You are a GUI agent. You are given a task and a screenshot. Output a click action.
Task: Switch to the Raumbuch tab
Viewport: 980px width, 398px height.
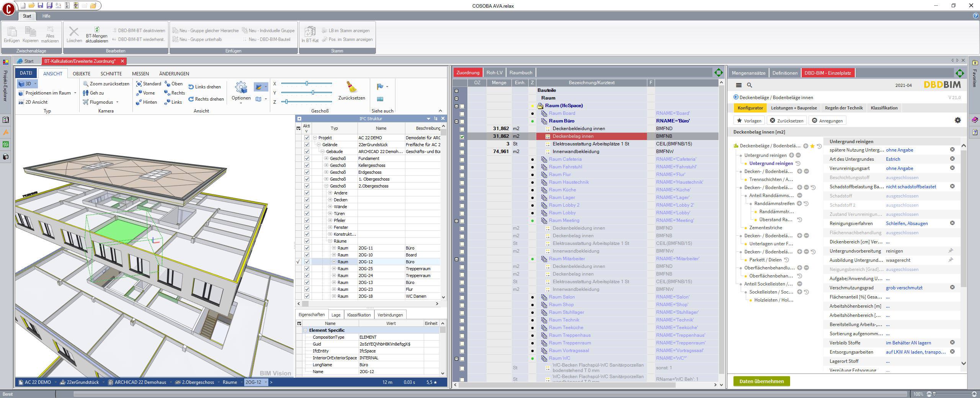click(x=521, y=72)
